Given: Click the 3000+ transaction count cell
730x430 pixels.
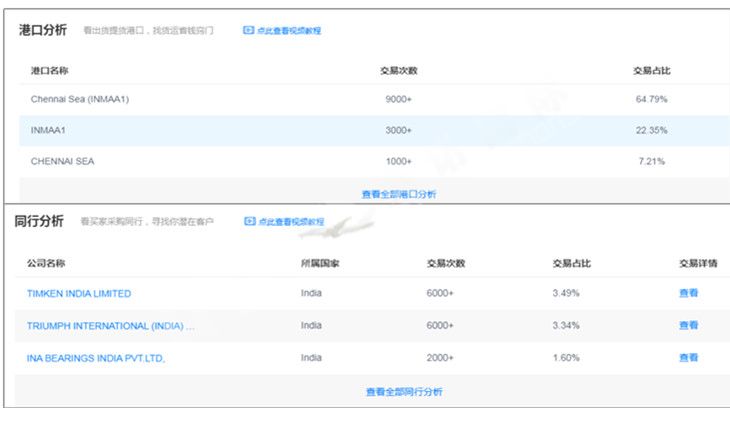Looking at the screenshot, I should point(399,130).
